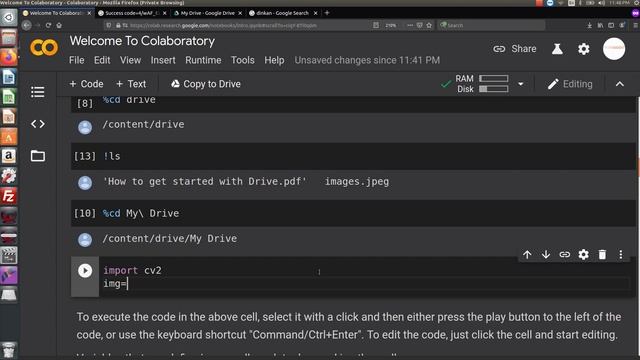Open Amazon from the Ubuntu dock

click(9, 156)
